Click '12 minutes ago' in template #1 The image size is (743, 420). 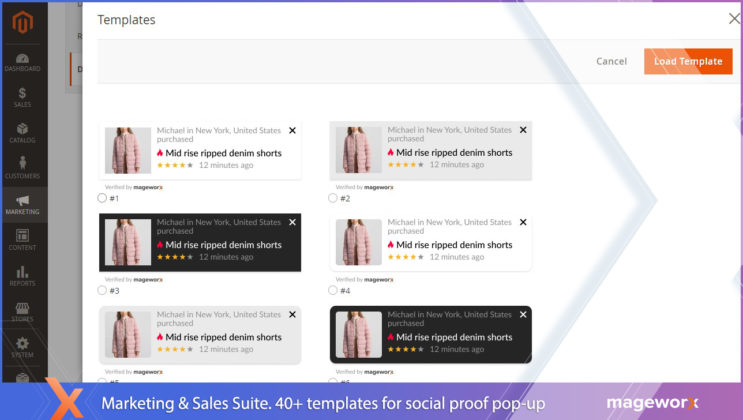[x=226, y=165]
